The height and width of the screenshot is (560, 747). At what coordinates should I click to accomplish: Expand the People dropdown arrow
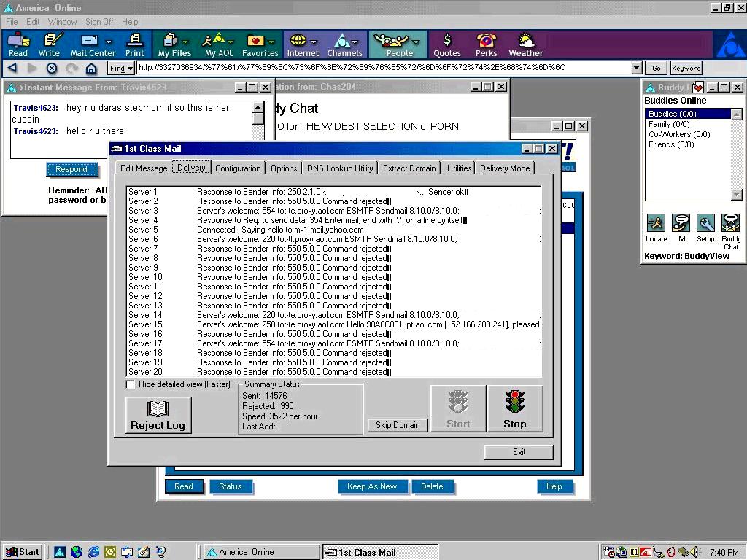pos(416,42)
